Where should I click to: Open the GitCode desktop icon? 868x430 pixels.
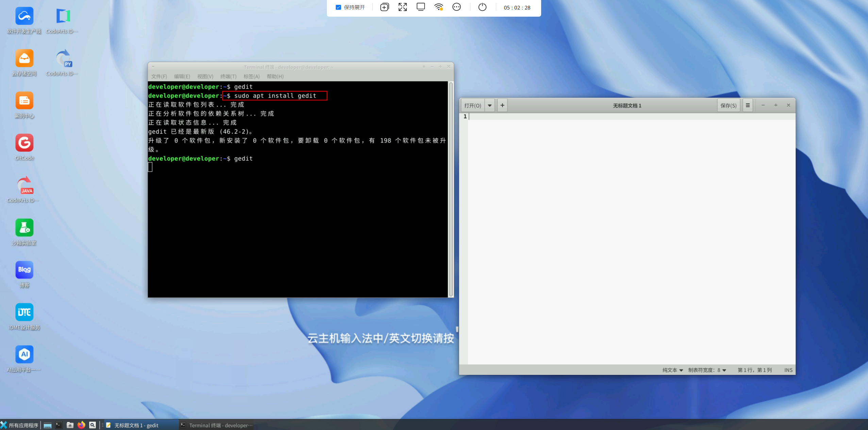[x=24, y=143]
